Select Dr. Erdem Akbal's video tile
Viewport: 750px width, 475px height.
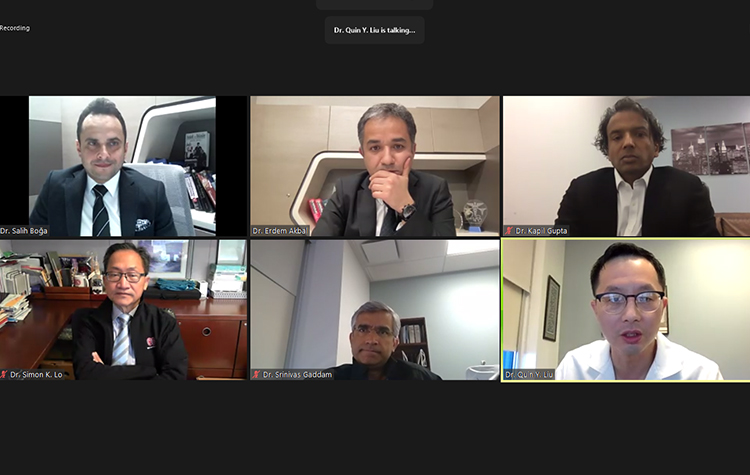point(375,166)
